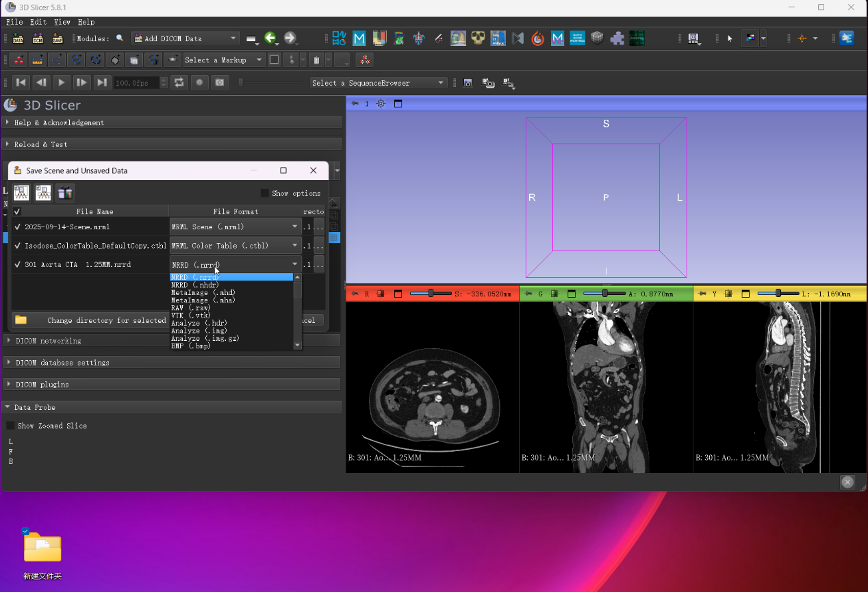Open the View menu
868x592 pixels.
pyautogui.click(x=62, y=22)
